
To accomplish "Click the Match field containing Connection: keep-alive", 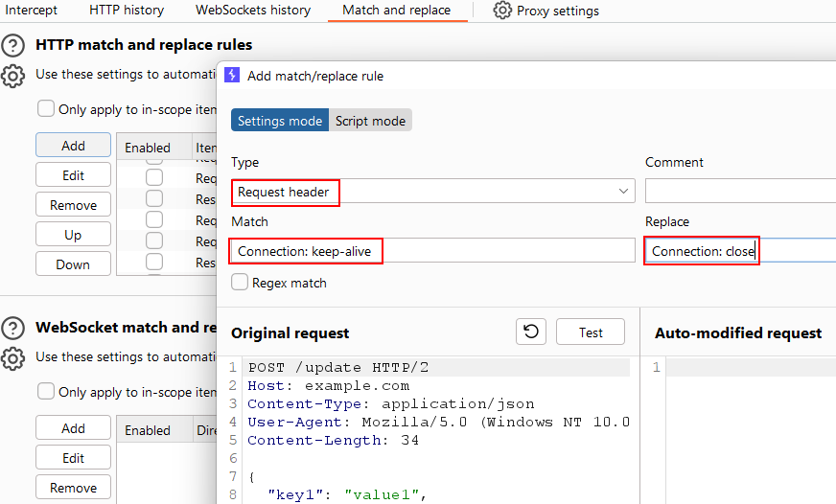I will coord(432,251).
